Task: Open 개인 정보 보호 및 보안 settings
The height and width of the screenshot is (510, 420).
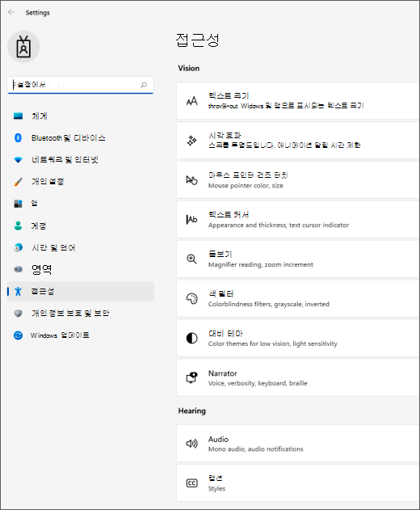Action: click(80, 314)
